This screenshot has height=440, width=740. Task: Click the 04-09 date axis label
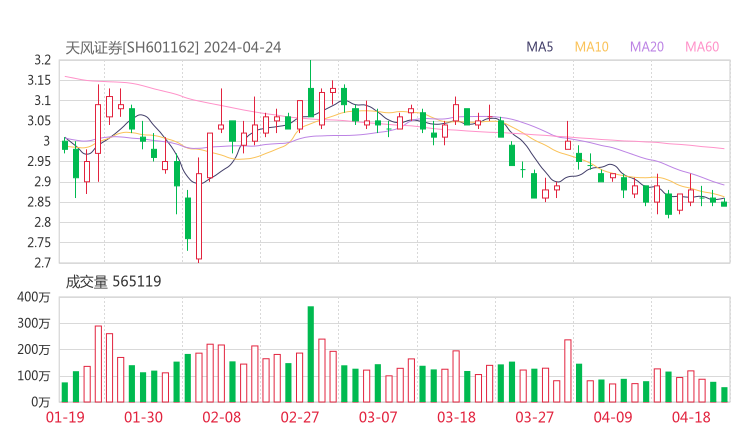click(x=613, y=417)
